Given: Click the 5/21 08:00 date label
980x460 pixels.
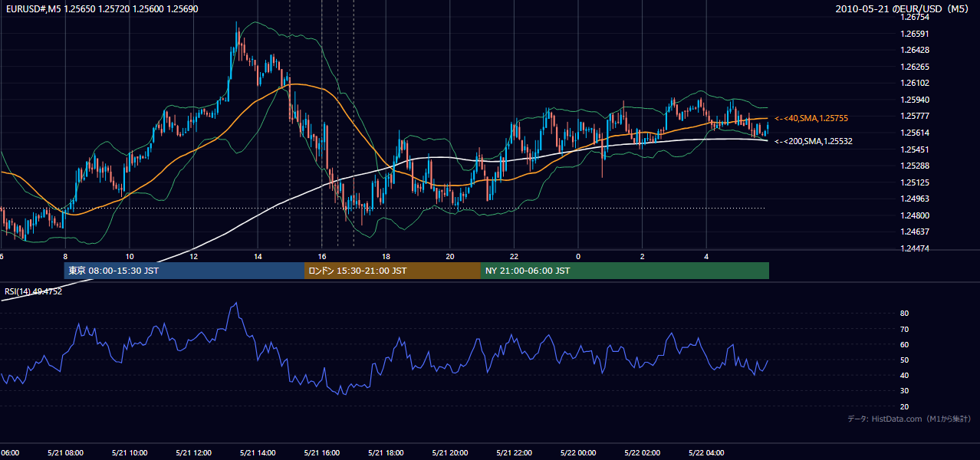Looking at the screenshot, I should click(65, 452).
